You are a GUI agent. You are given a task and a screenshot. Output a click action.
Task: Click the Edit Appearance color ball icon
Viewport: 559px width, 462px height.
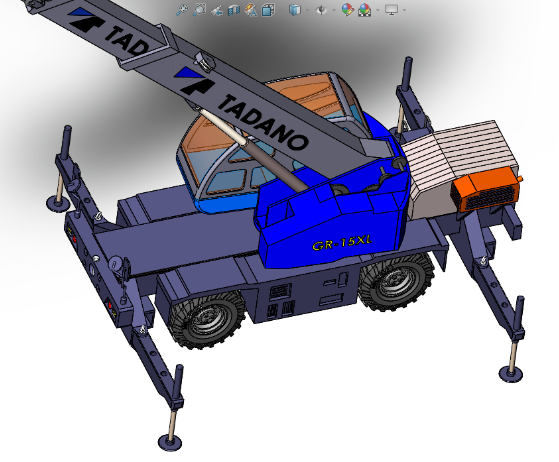[347, 10]
